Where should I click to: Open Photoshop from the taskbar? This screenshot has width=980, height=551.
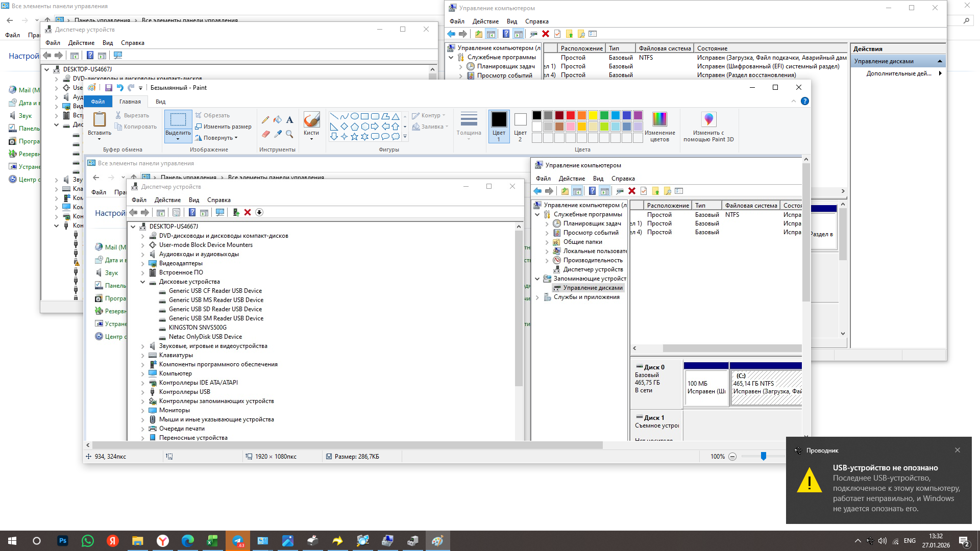(x=63, y=541)
